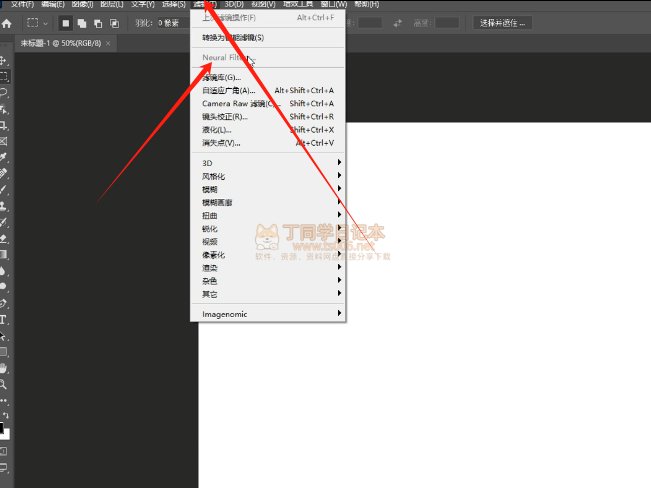Go to the Home screen icon
Viewport: 651px width, 488px height.
tap(7, 24)
